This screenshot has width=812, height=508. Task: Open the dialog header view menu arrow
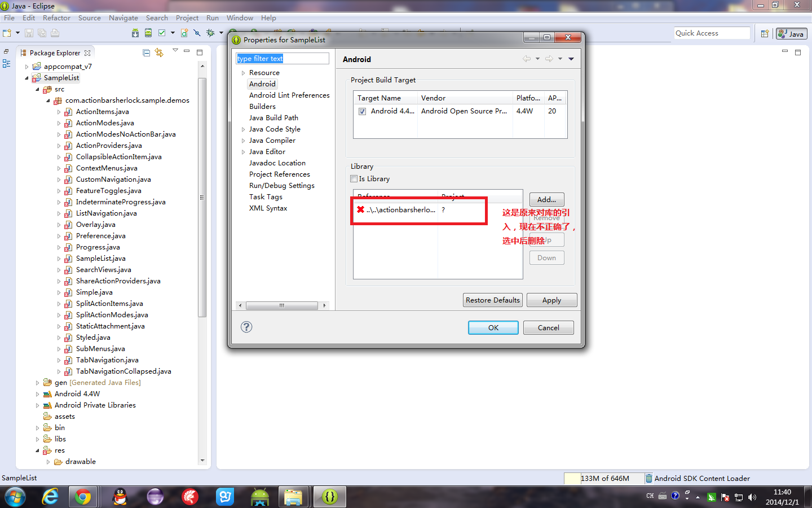click(571, 59)
